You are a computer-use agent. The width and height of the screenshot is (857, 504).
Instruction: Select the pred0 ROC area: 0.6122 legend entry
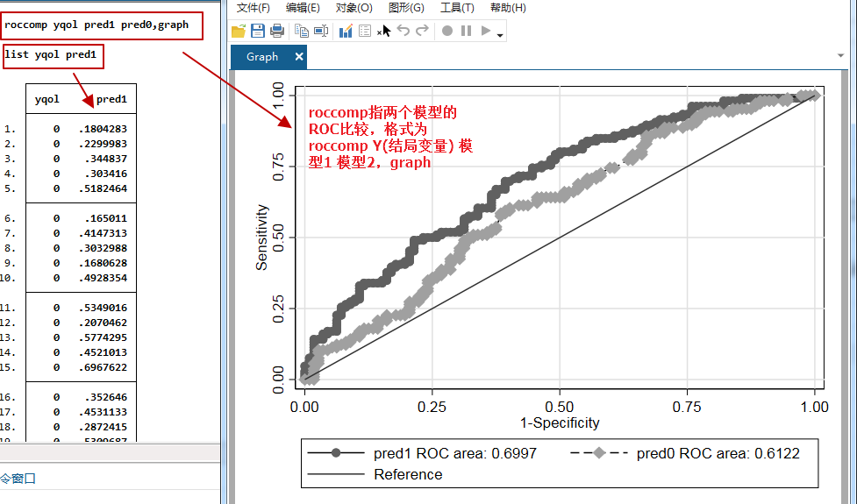718,453
